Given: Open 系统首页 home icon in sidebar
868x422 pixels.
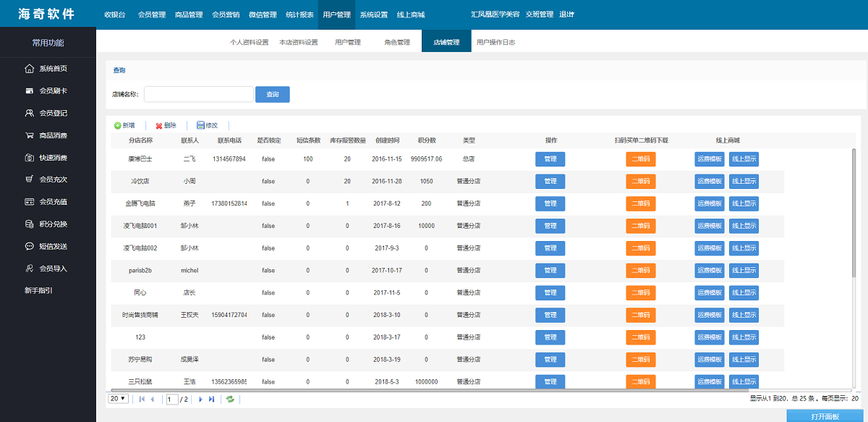Looking at the screenshot, I should point(29,69).
